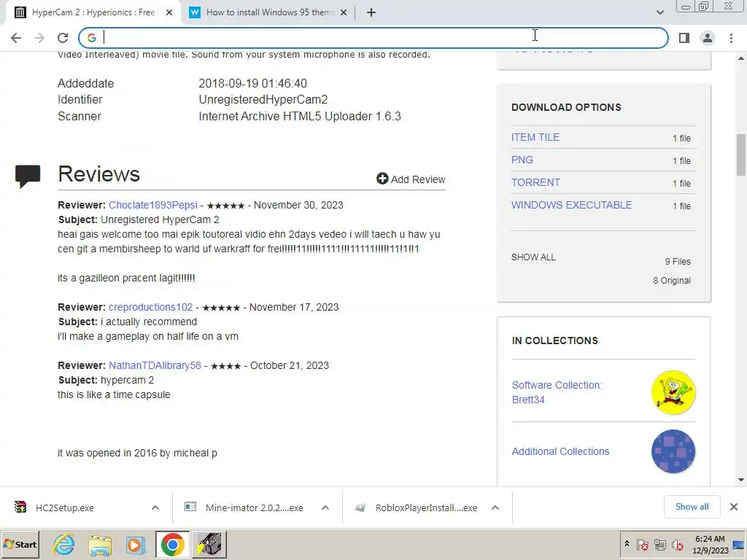The height and width of the screenshot is (560, 747).
Task: Click the SpongeBob collection thumbnail
Action: [x=673, y=392]
